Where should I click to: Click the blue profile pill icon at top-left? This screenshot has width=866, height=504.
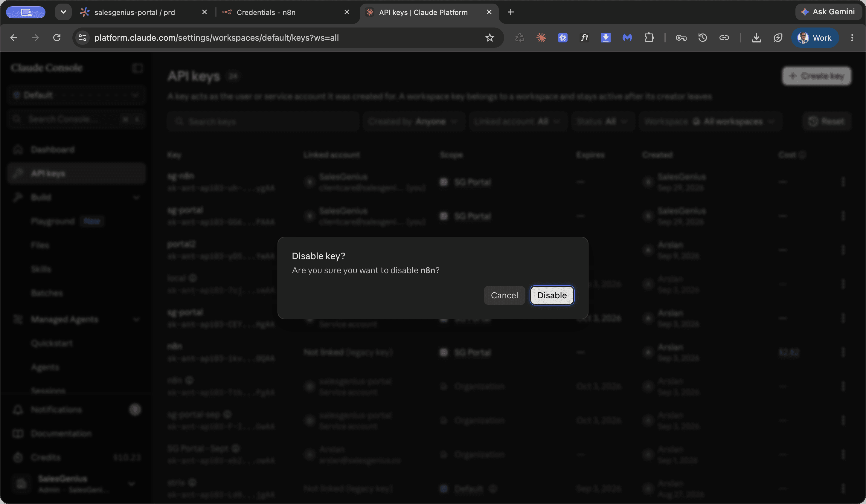(x=26, y=12)
